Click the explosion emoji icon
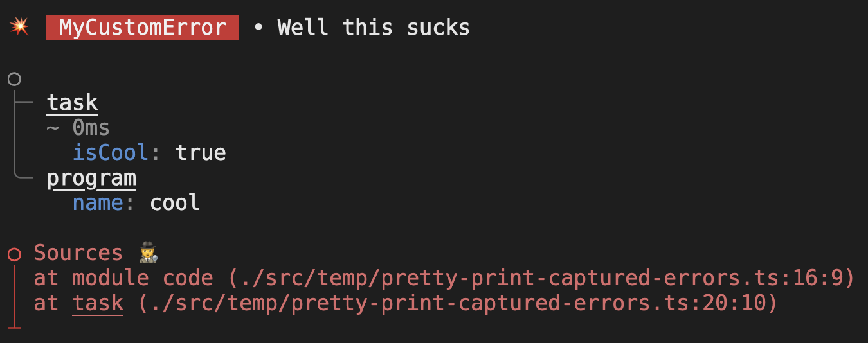 pyautogui.click(x=19, y=28)
